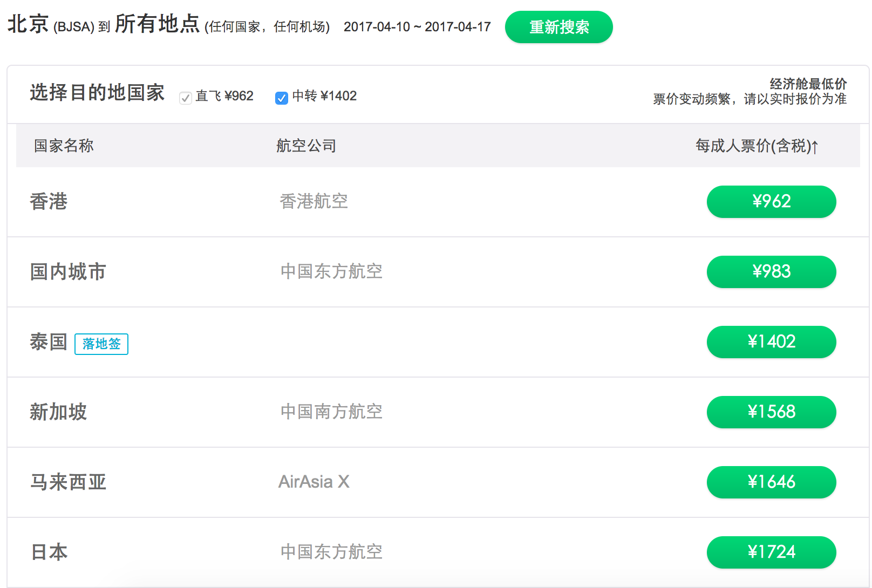Click the 落地签 visa-on-arrival tag

coord(101,344)
